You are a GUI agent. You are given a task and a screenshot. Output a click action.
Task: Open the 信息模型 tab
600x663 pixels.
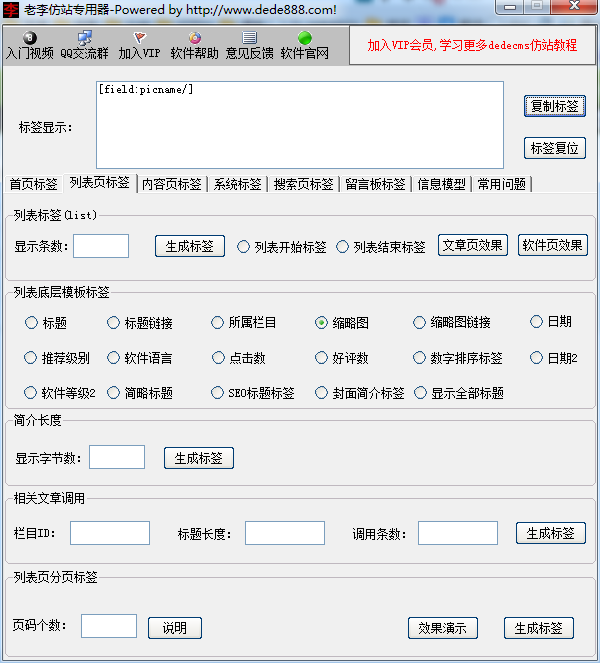[x=441, y=184]
